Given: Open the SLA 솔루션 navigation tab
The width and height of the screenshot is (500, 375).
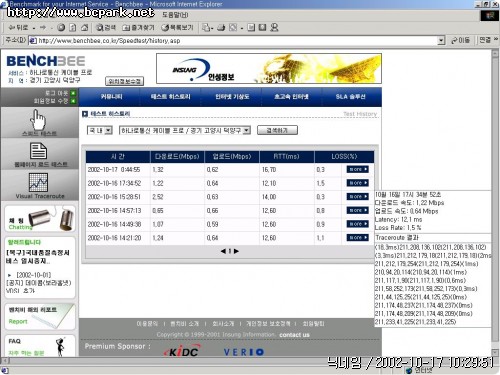Looking at the screenshot, I should pyautogui.click(x=351, y=97).
